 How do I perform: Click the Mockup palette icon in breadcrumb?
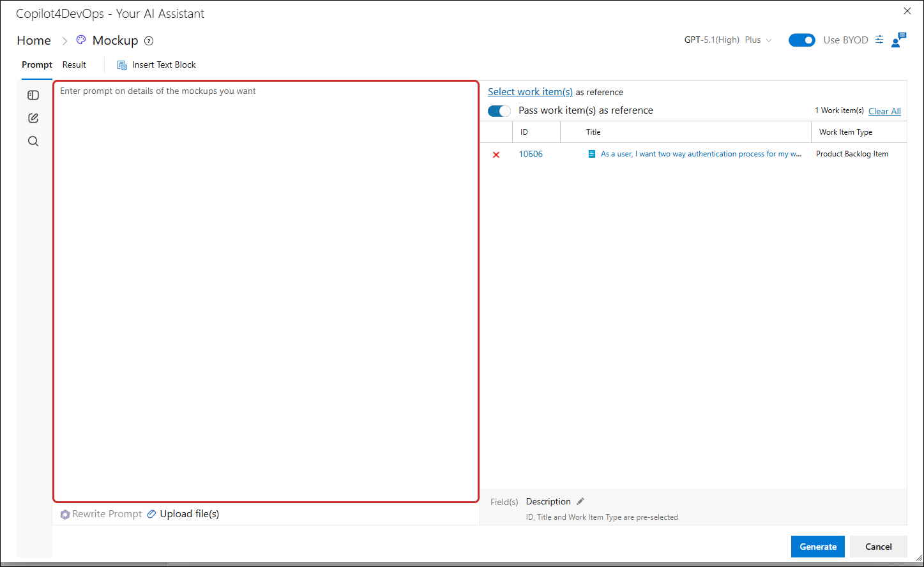tap(81, 40)
